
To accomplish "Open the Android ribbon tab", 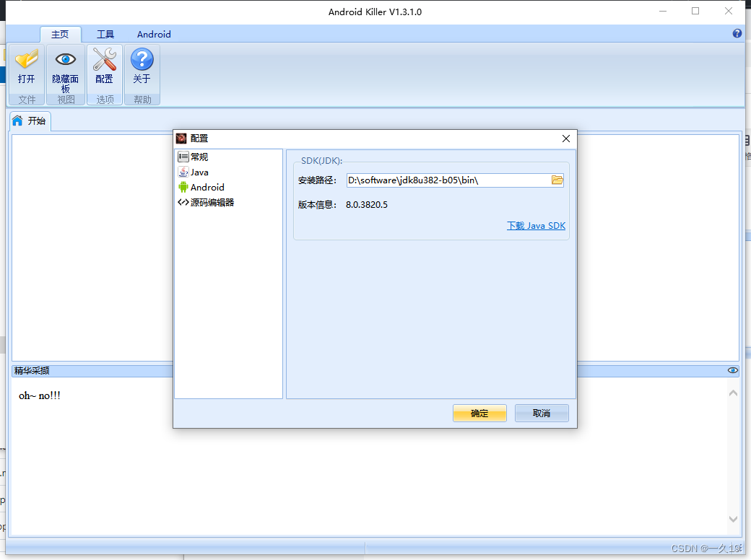I will pos(154,35).
